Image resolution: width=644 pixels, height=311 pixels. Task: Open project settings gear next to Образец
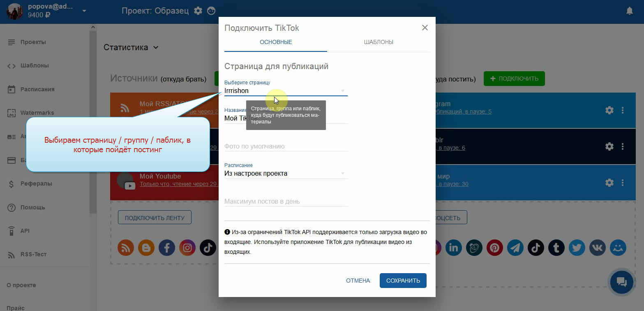click(x=198, y=11)
